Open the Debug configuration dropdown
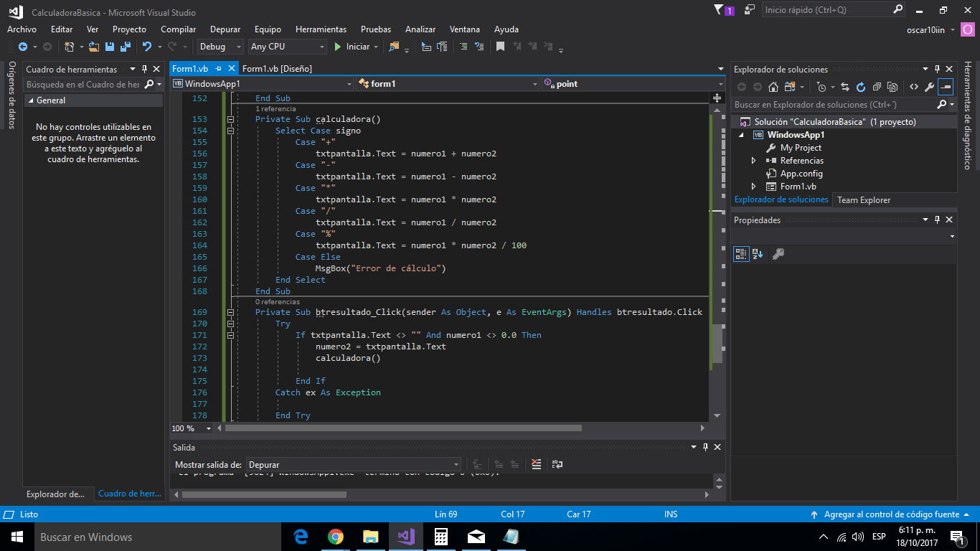The image size is (980, 551). point(221,47)
